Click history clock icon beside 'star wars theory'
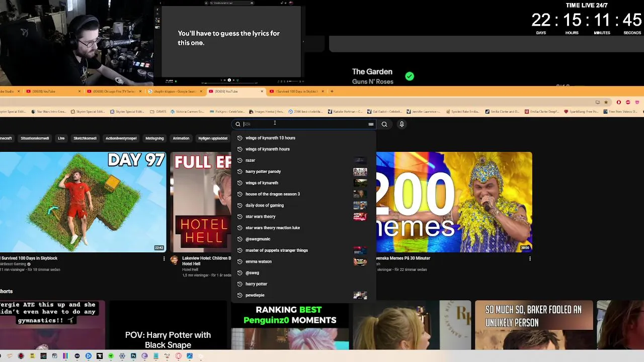The image size is (644, 362). (239, 217)
